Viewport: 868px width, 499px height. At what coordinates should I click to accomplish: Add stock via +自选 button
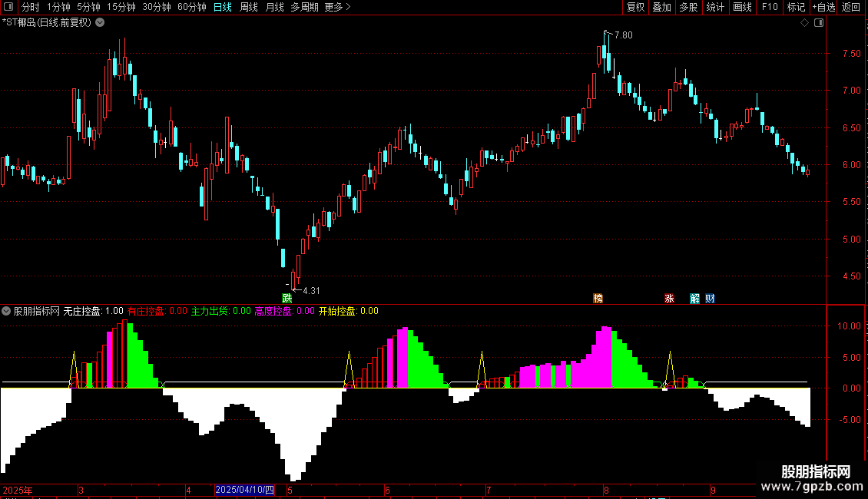point(823,7)
